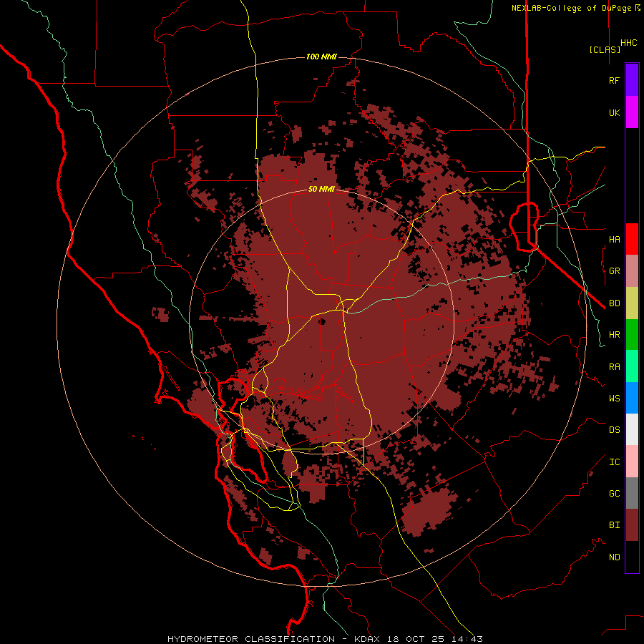Click the BI legend label
Image resolution: width=644 pixels, height=644 pixels.
(x=614, y=525)
